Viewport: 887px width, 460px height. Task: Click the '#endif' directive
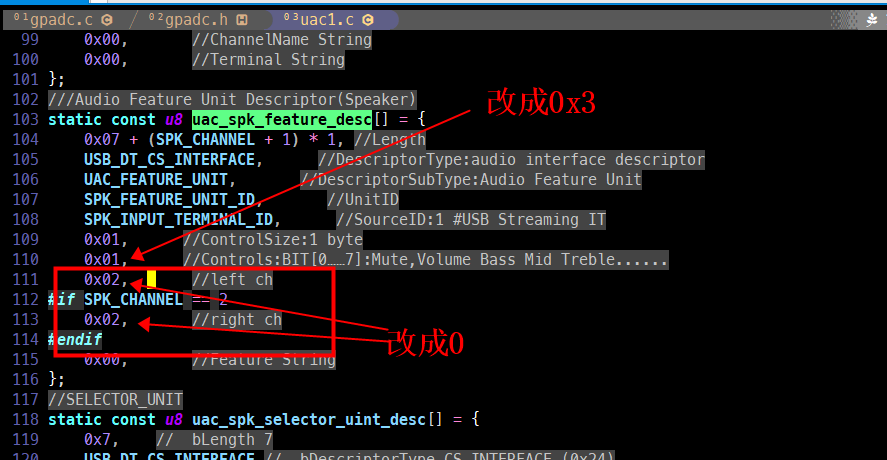(x=75, y=339)
